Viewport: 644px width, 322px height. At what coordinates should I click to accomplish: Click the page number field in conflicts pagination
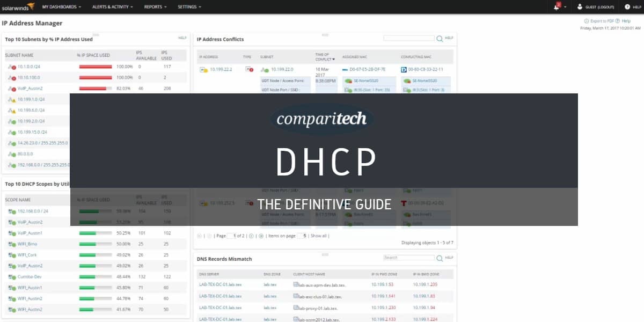tap(232, 236)
